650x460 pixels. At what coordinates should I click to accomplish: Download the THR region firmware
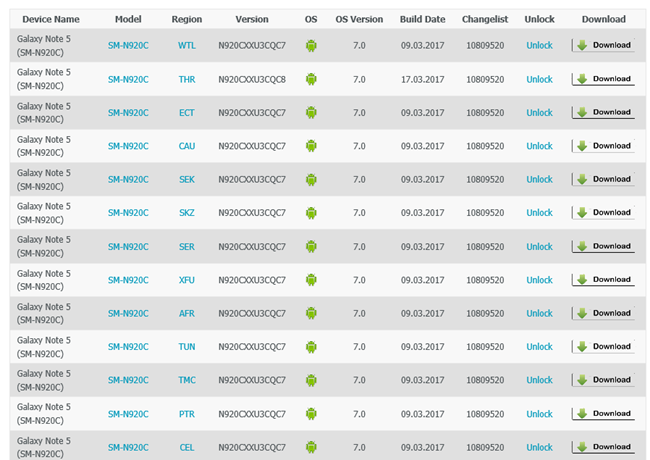[x=603, y=79]
